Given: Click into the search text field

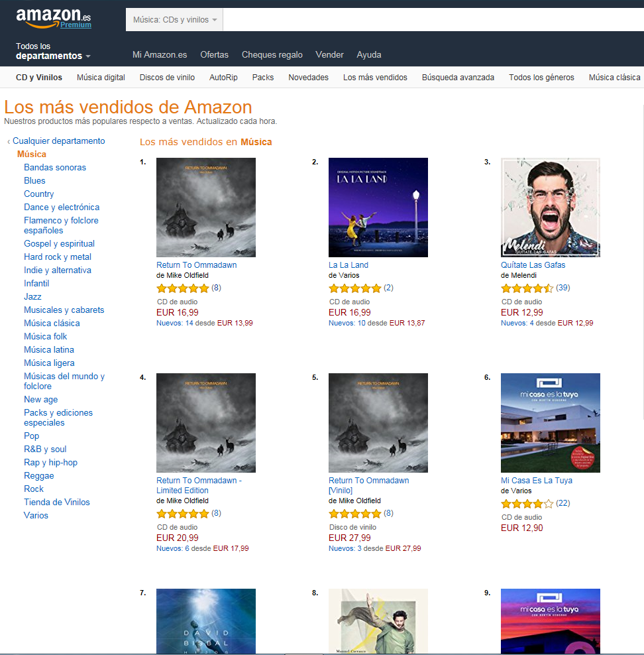Looking at the screenshot, I should point(433,20).
